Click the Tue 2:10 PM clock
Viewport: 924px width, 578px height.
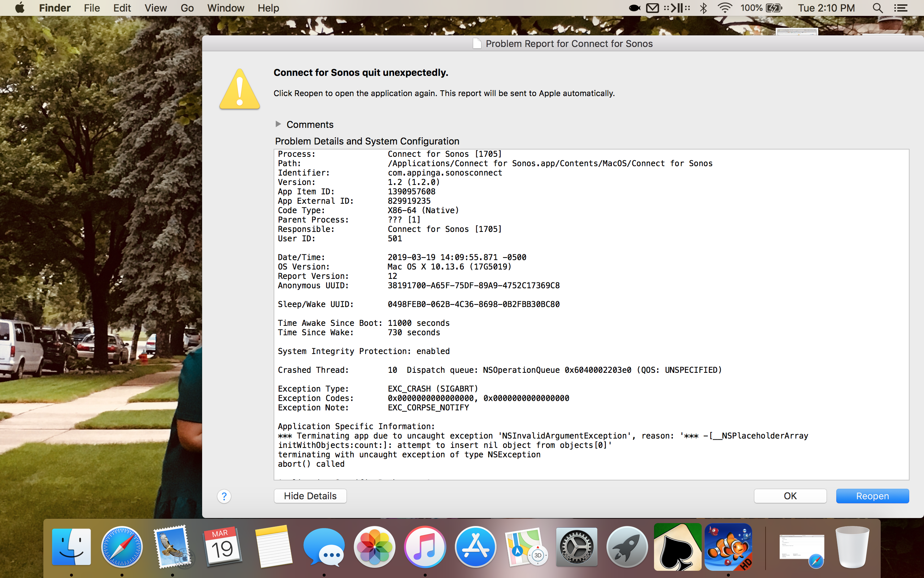tap(826, 8)
